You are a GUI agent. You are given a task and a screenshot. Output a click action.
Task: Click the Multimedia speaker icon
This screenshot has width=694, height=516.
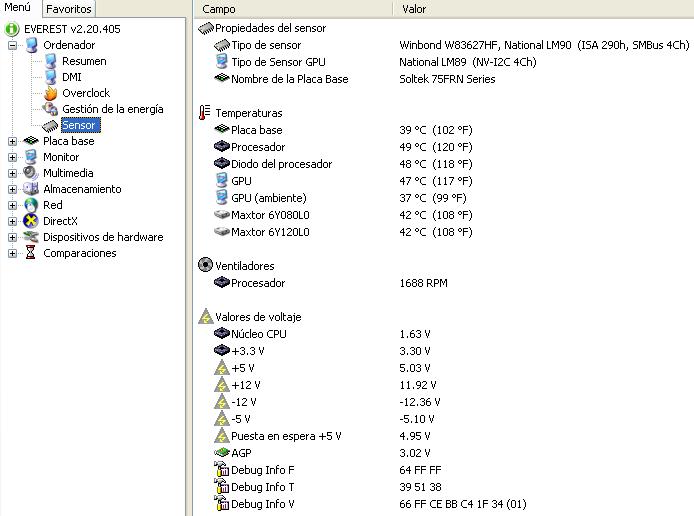(x=31, y=173)
